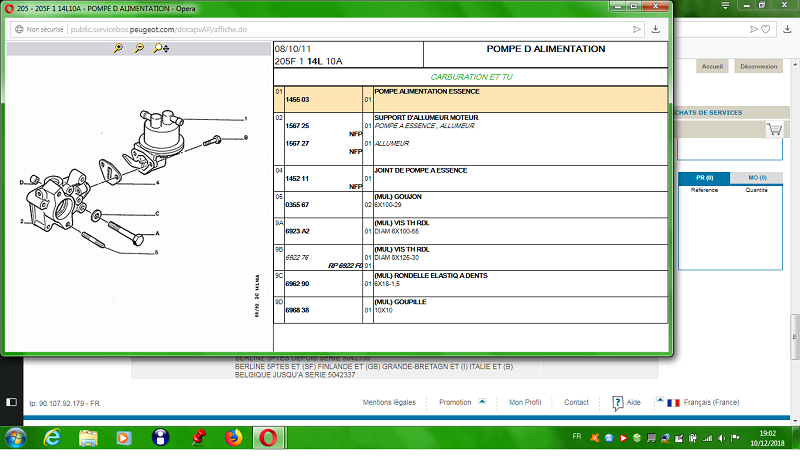Viewport: 800px width, 468px height.
Task: Click the Opera taskbar button
Action: pyautogui.click(x=268, y=438)
